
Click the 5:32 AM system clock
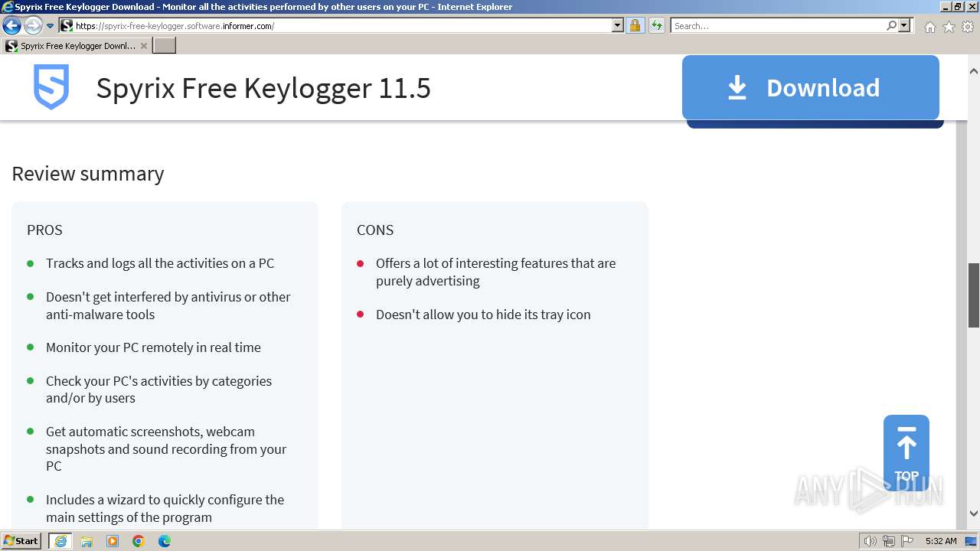pos(941,541)
